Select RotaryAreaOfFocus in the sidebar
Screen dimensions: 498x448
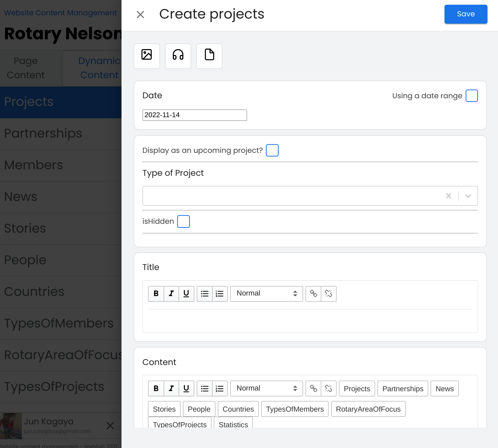(x=61, y=356)
